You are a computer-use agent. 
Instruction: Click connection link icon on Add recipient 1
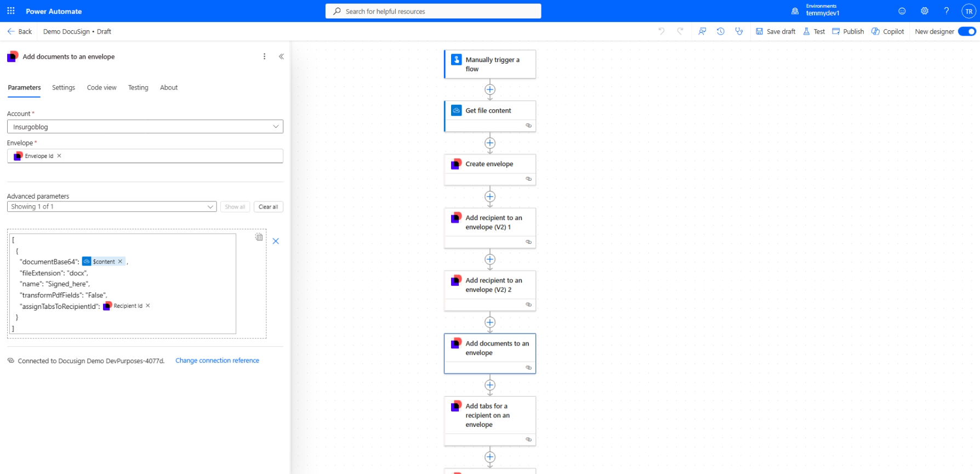(528, 242)
